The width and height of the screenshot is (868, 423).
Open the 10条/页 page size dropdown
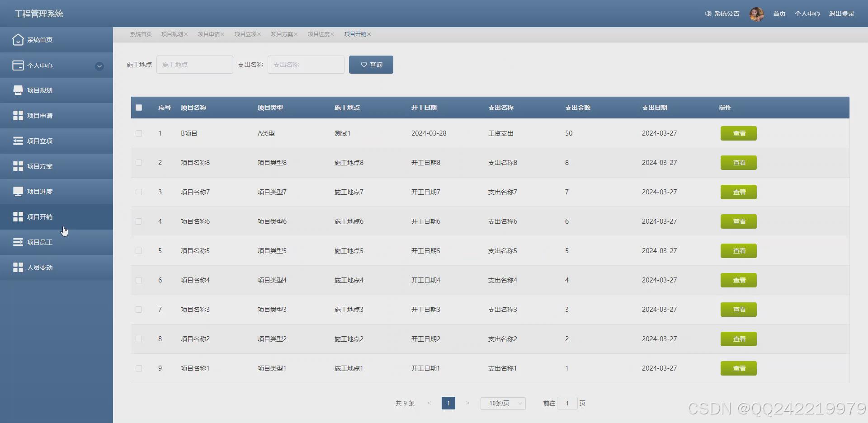pos(503,403)
